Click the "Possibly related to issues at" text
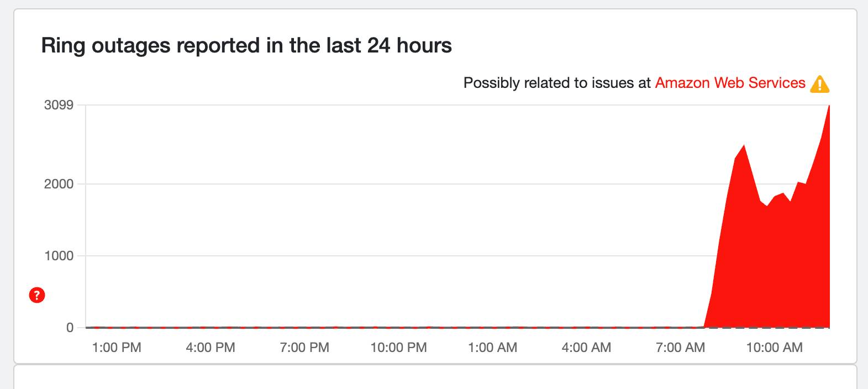 point(557,83)
